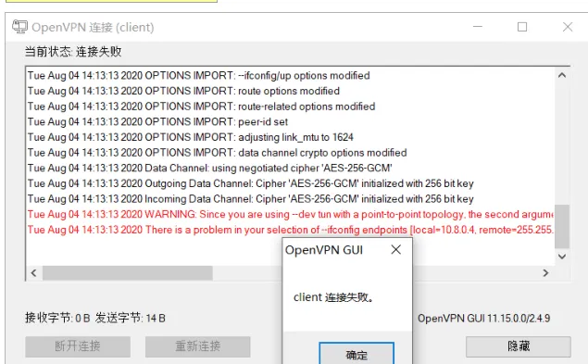Screen dimensions: 588x364
Task: Click the 发送字节: 14 B counter text
Action: 131,318
